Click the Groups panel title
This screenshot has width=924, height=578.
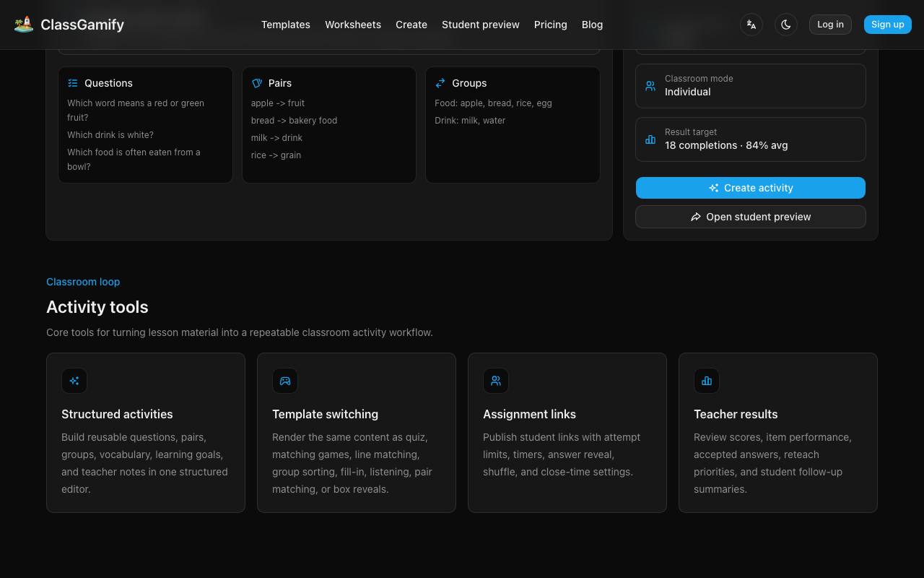point(469,83)
